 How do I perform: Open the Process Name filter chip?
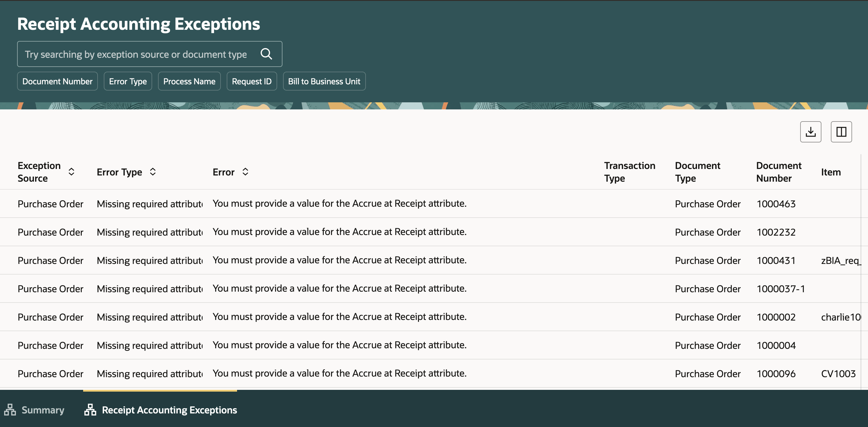coord(189,81)
